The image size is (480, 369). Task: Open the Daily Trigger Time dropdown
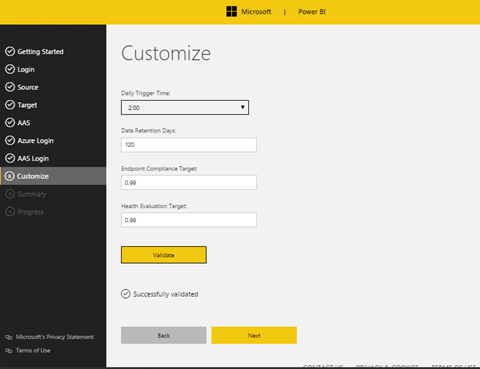[x=185, y=107]
